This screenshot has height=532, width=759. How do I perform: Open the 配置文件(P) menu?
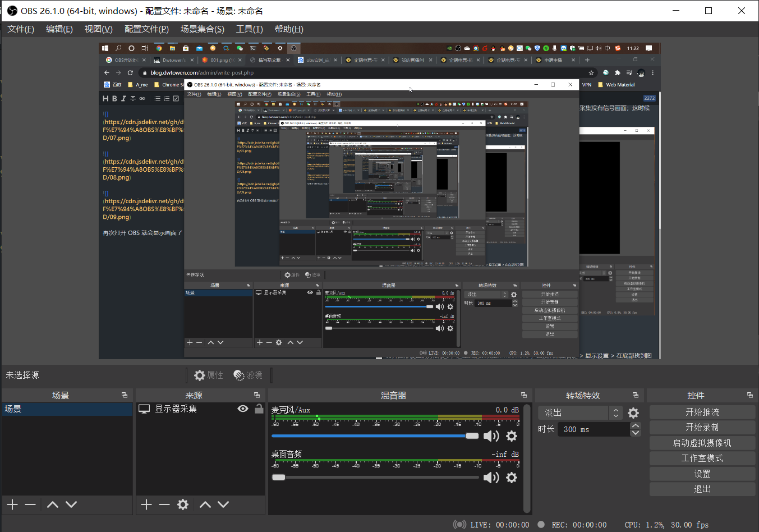click(x=146, y=29)
